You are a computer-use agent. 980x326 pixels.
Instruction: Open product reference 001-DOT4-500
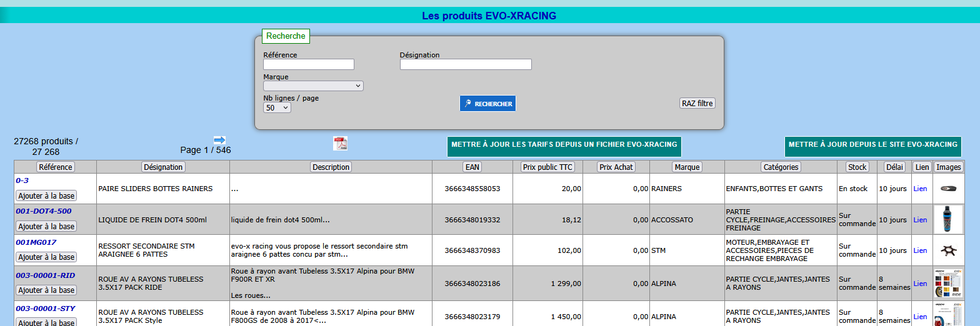click(44, 211)
